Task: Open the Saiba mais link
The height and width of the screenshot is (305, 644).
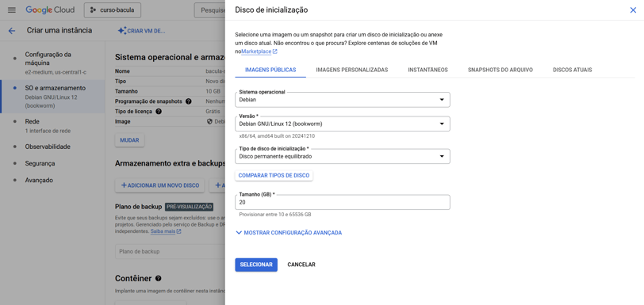Action: [x=163, y=231]
